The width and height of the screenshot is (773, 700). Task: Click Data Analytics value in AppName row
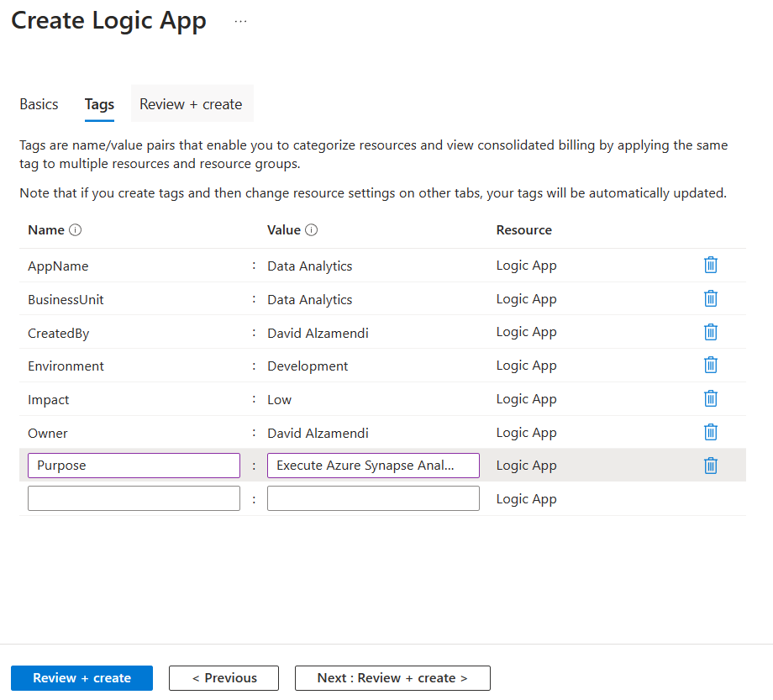(309, 266)
